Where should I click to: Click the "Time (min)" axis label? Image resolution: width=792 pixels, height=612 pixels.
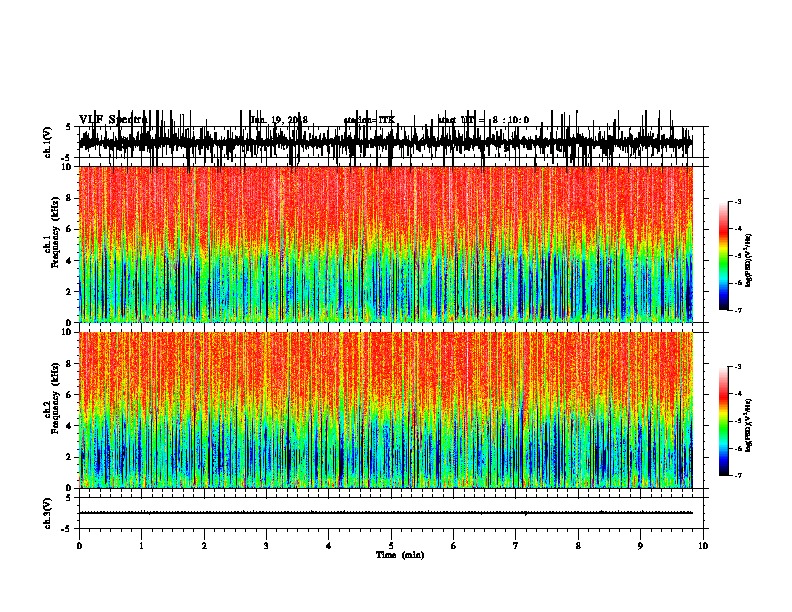click(400, 555)
